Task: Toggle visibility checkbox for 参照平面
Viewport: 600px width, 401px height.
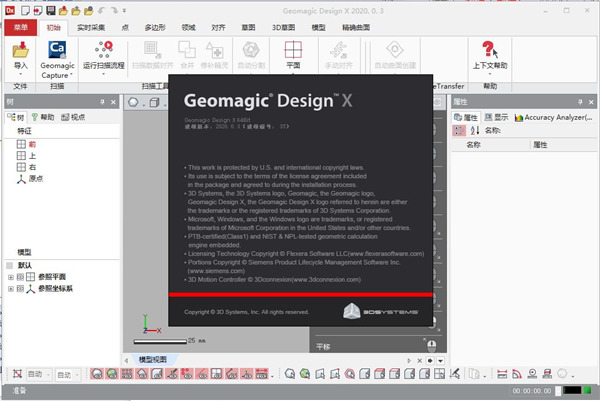Action: (20, 275)
